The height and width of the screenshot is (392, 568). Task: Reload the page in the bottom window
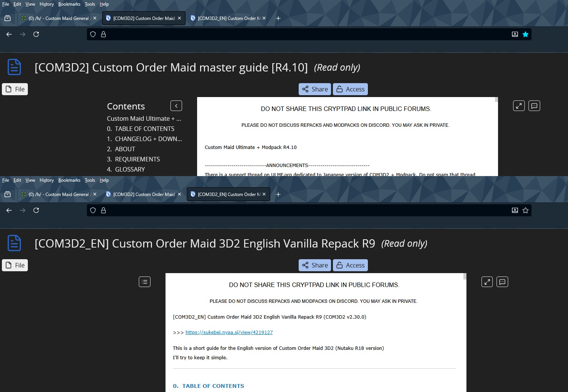[x=36, y=210]
